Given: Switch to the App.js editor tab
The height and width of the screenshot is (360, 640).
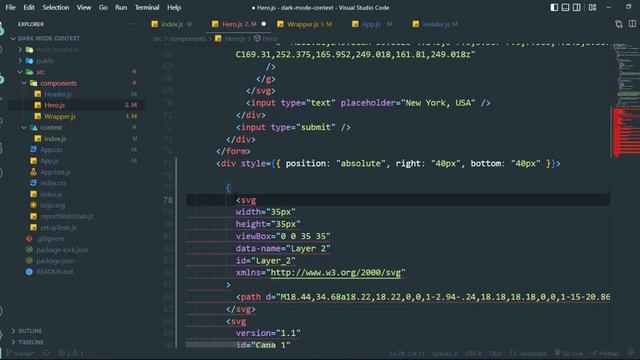Looking at the screenshot, I should pos(371,24).
